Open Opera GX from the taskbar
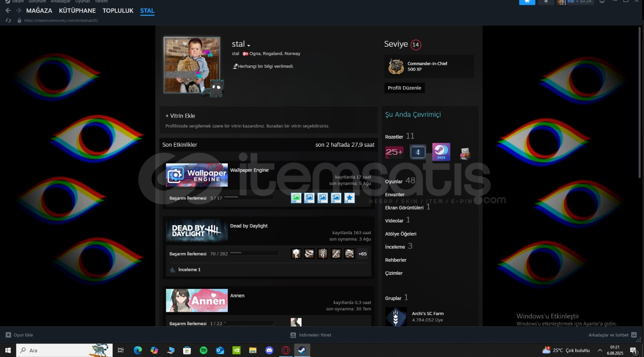 point(286,350)
